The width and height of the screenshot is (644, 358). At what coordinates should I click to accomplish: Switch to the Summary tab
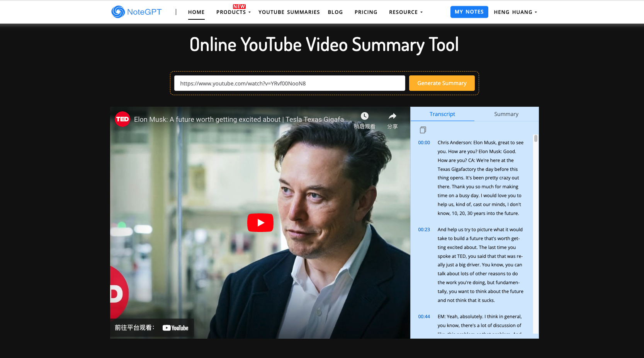(506, 114)
